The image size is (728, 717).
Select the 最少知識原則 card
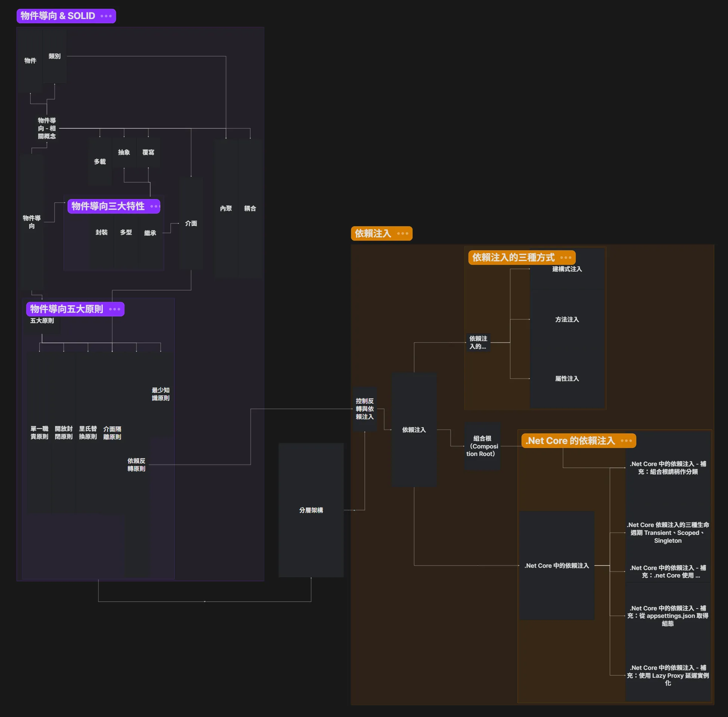pyautogui.click(x=161, y=394)
